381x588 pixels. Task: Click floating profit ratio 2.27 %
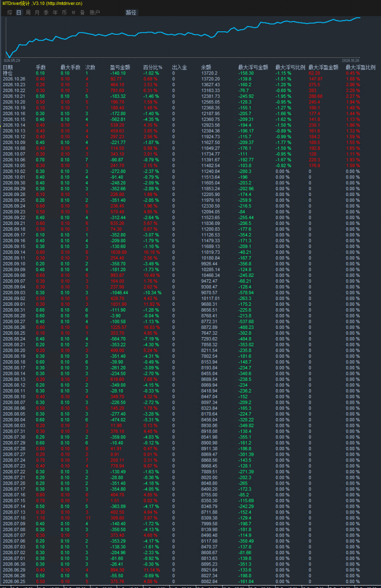(353, 96)
